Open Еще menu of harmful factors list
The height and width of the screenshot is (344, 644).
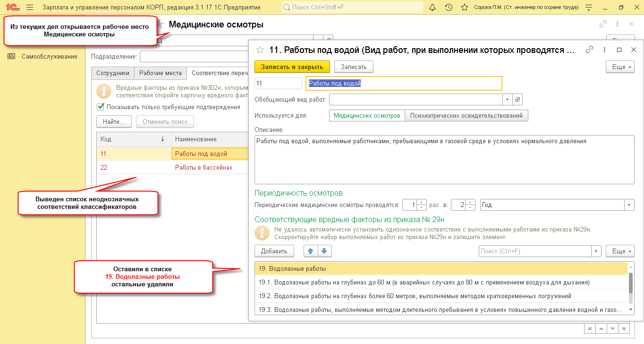620,251
